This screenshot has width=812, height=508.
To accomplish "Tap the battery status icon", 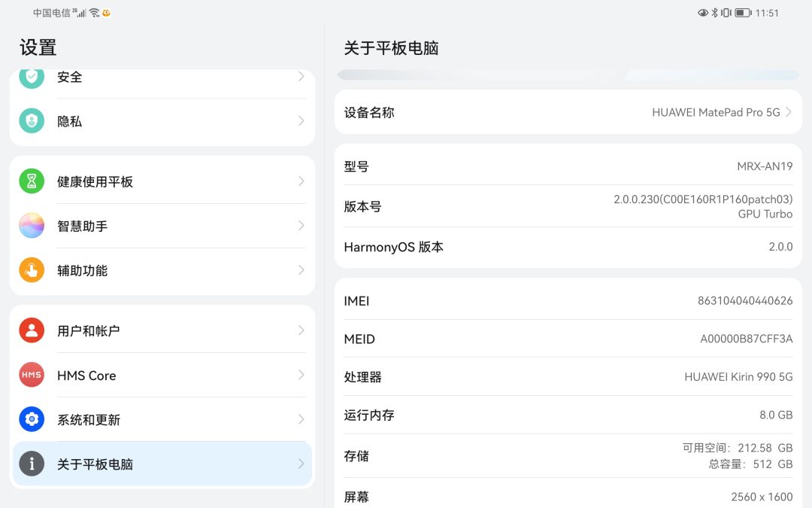I will (743, 13).
